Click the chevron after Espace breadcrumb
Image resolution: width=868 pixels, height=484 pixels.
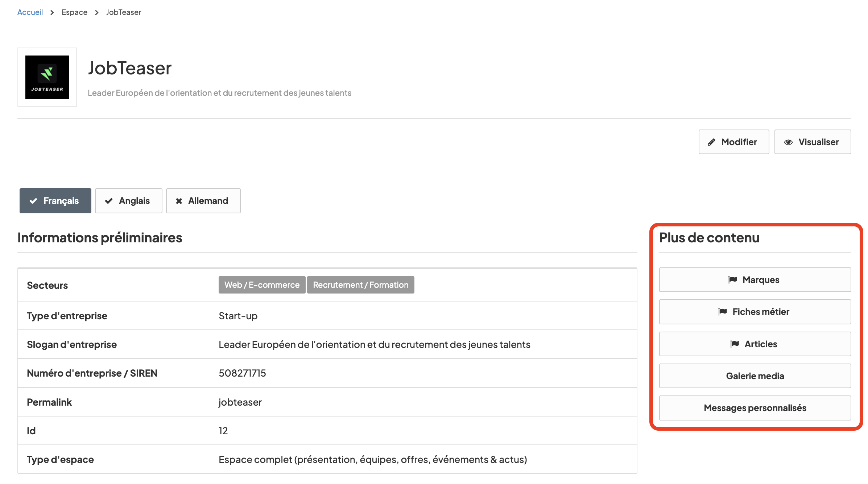(97, 13)
